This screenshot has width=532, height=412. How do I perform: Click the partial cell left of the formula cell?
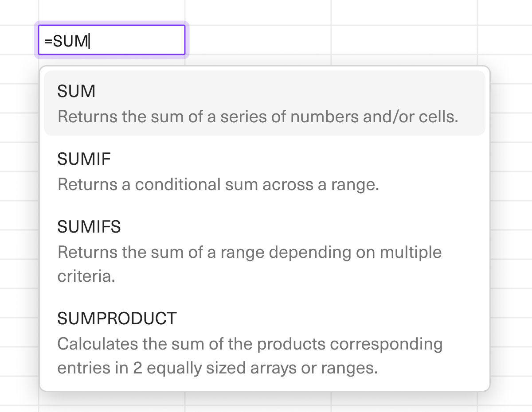pos(19,40)
